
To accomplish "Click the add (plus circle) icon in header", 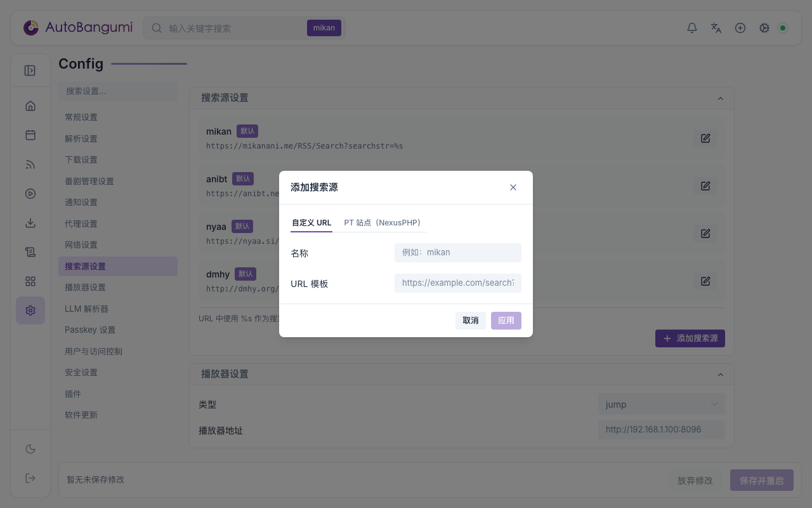I will (x=740, y=28).
